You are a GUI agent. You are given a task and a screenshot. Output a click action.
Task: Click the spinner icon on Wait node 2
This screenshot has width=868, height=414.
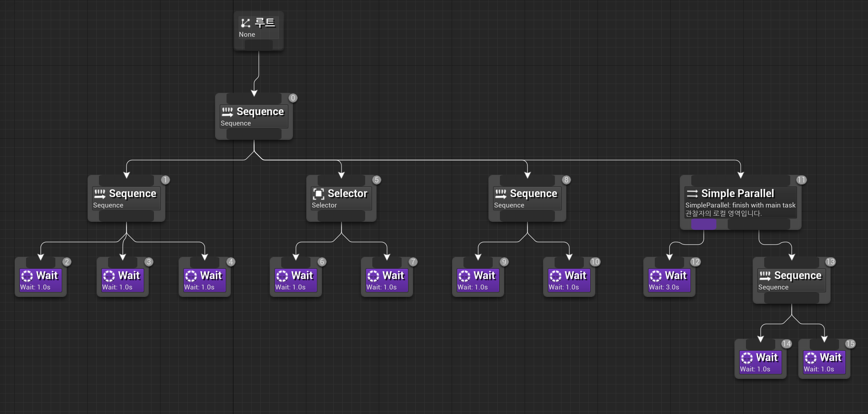coord(27,276)
